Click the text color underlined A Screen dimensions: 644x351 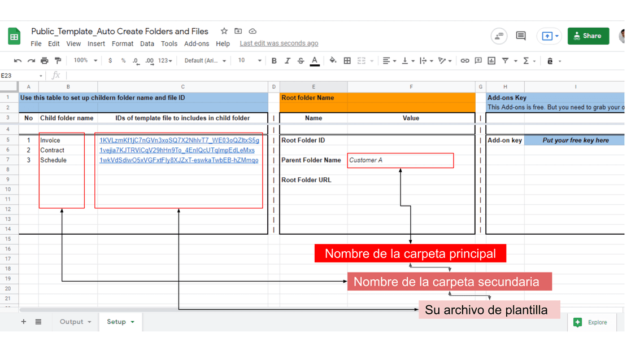pos(315,61)
